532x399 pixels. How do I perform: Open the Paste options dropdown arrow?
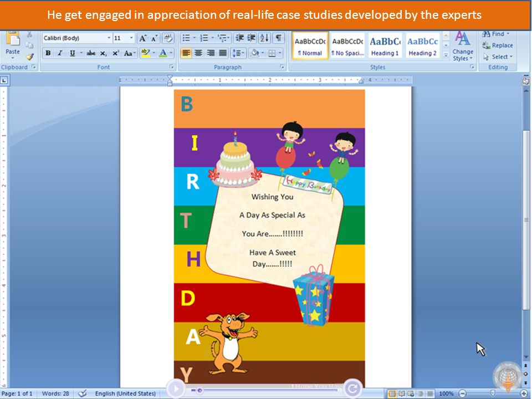[x=13, y=58]
